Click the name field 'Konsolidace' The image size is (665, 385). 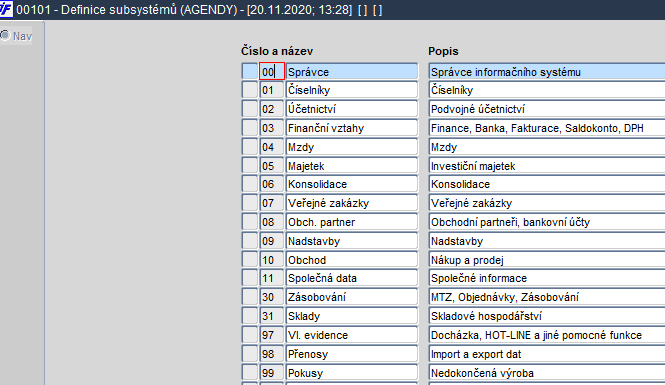click(352, 184)
